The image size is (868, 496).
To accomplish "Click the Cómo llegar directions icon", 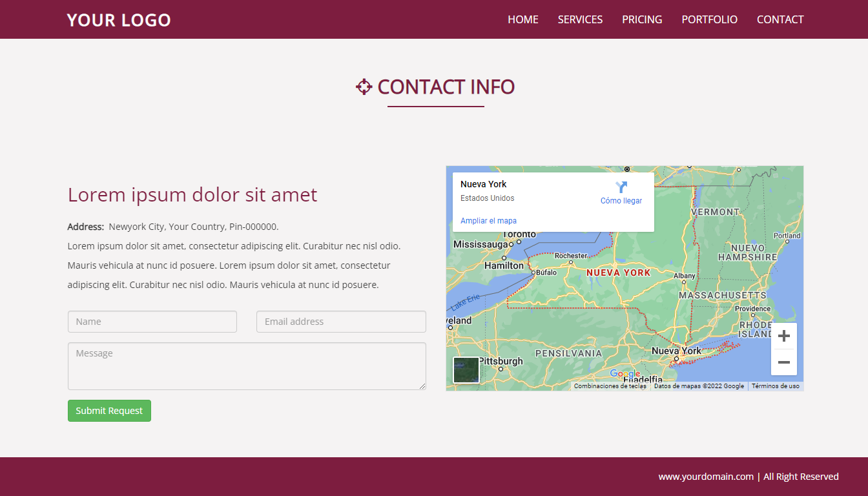I will (621, 188).
